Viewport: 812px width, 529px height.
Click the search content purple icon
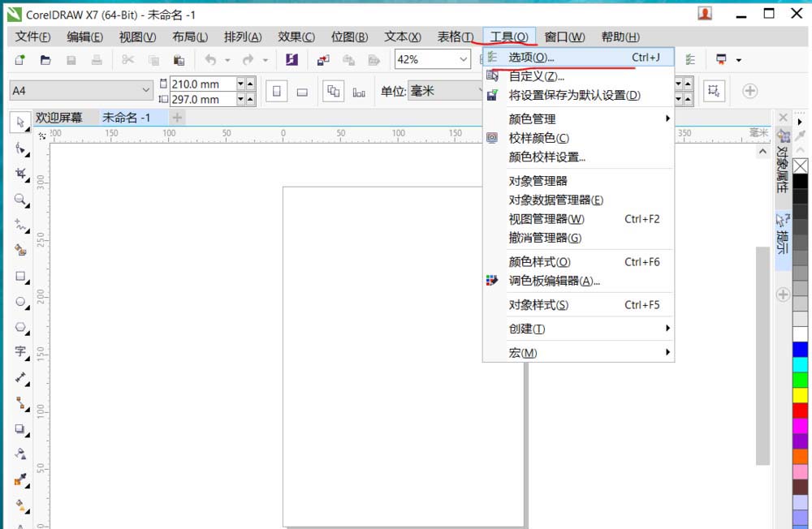click(292, 59)
